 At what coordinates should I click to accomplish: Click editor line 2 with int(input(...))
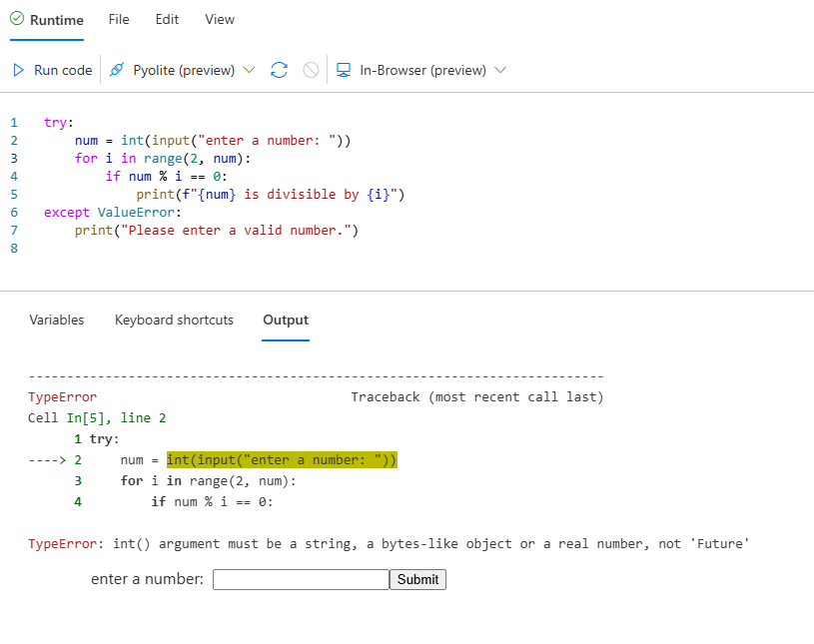[x=213, y=141]
